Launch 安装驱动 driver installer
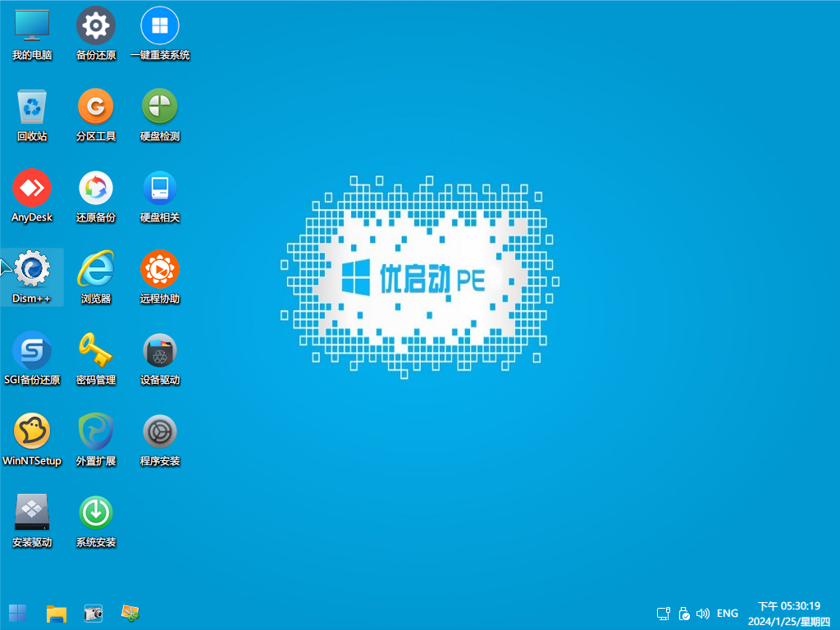 pyautogui.click(x=32, y=521)
